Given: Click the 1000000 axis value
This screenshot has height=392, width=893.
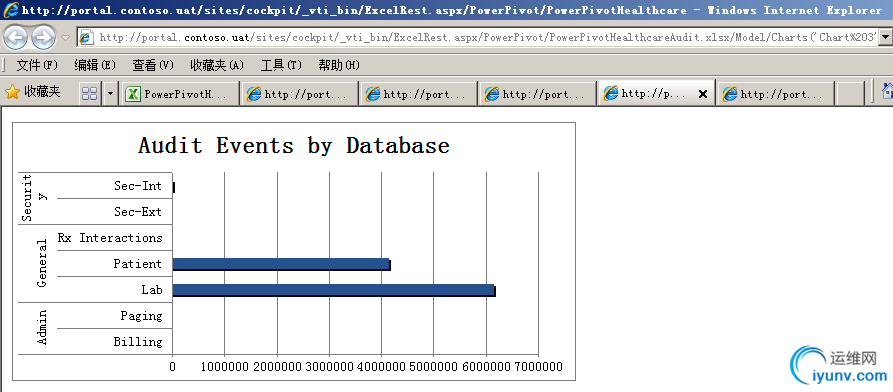Looking at the screenshot, I should coord(225,367).
